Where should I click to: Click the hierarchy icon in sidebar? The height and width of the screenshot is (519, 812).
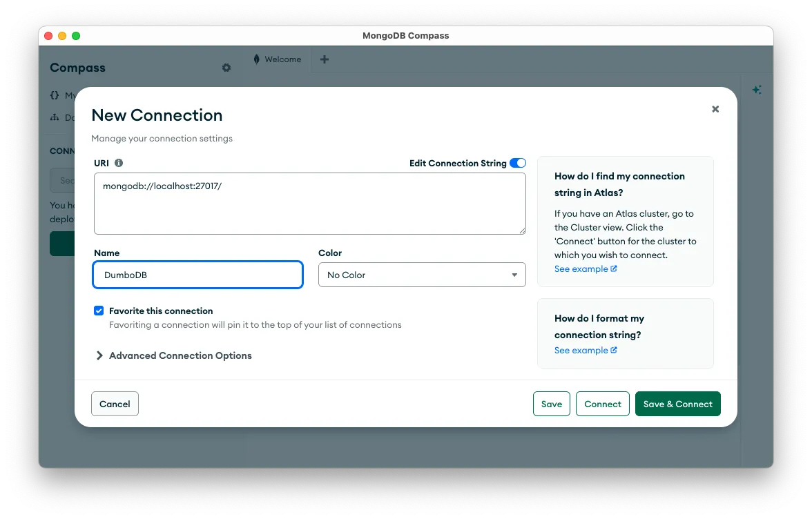pos(55,117)
